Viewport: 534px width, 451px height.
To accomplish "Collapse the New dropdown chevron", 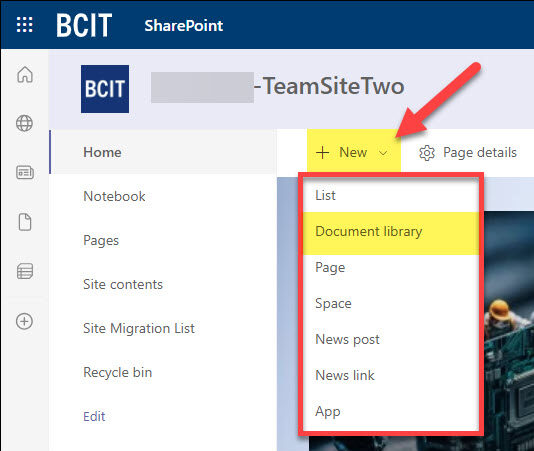I will coord(383,153).
